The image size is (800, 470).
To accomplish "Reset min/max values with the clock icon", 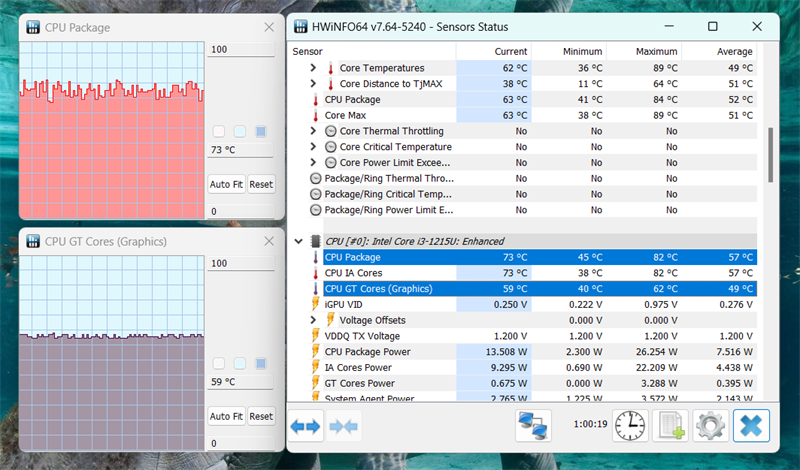I will click(x=630, y=426).
